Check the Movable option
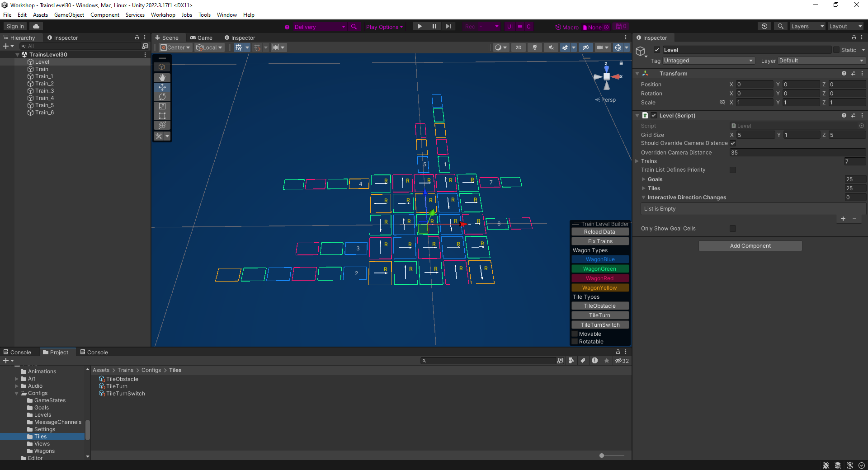868x470 pixels. pos(575,334)
